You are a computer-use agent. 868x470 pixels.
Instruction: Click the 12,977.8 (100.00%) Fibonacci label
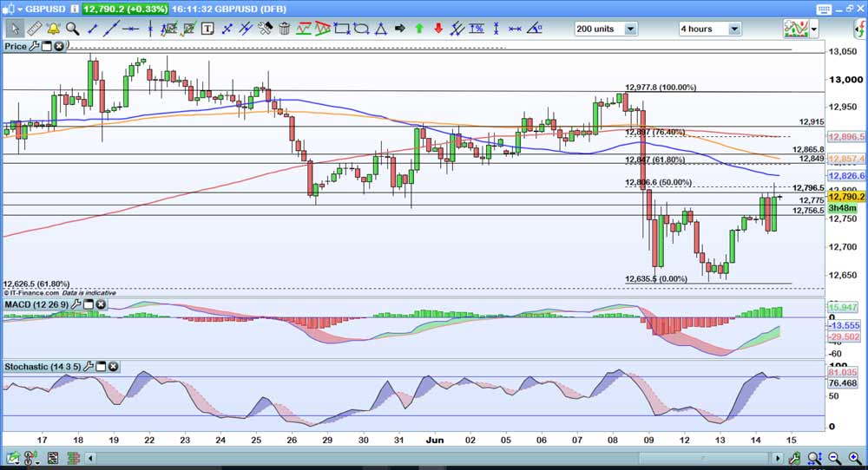(661, 88)
